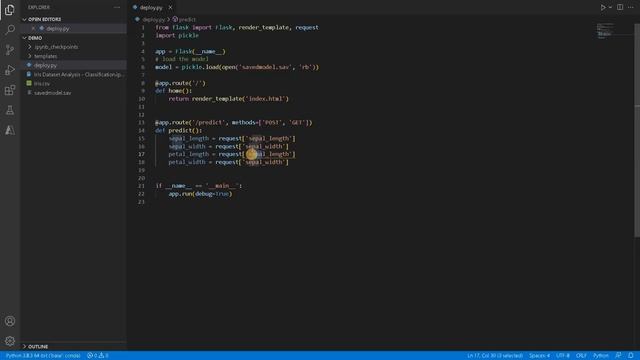Open Iris Dataset Analysis notebook file
Screen dimensions: 640x360
78,75
